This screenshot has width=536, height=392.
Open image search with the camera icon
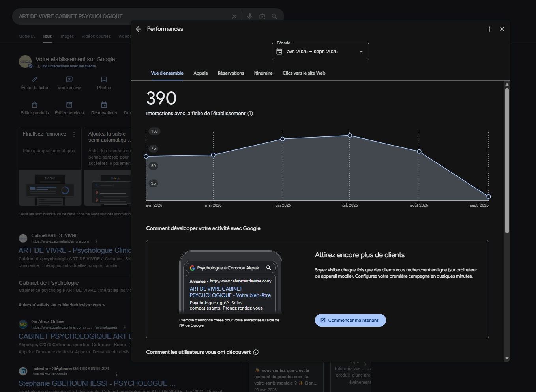[x=262, y=17]
